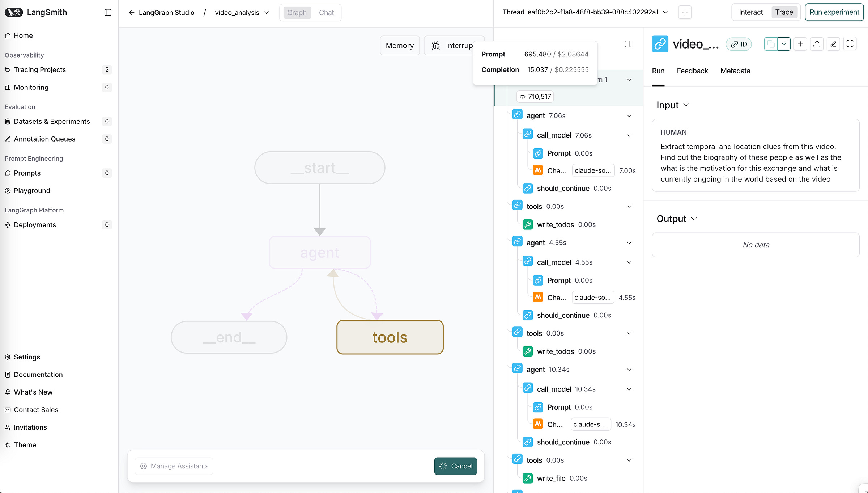868x493 pixels.
Task: Open Tracing Projects in sidebar
Action: [x=40, y=70]
